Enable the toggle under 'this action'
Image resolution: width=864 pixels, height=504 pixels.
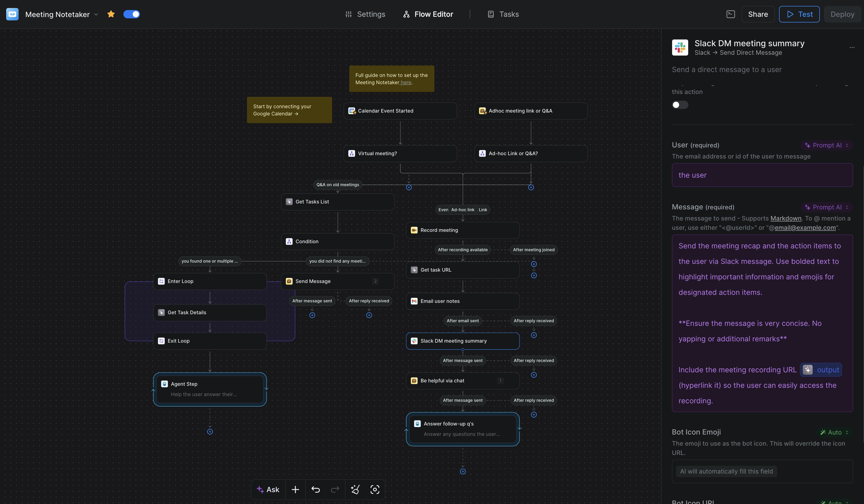680,105
